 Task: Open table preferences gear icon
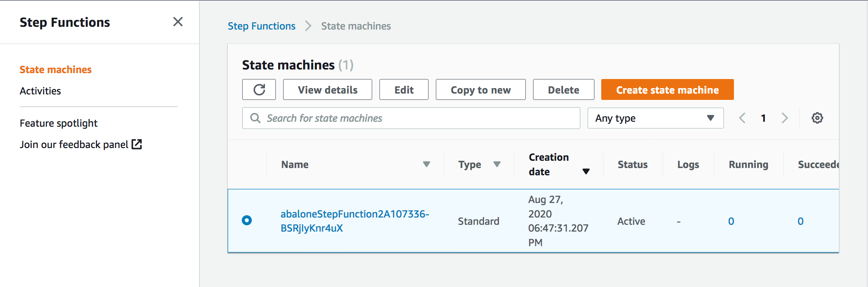817,118
